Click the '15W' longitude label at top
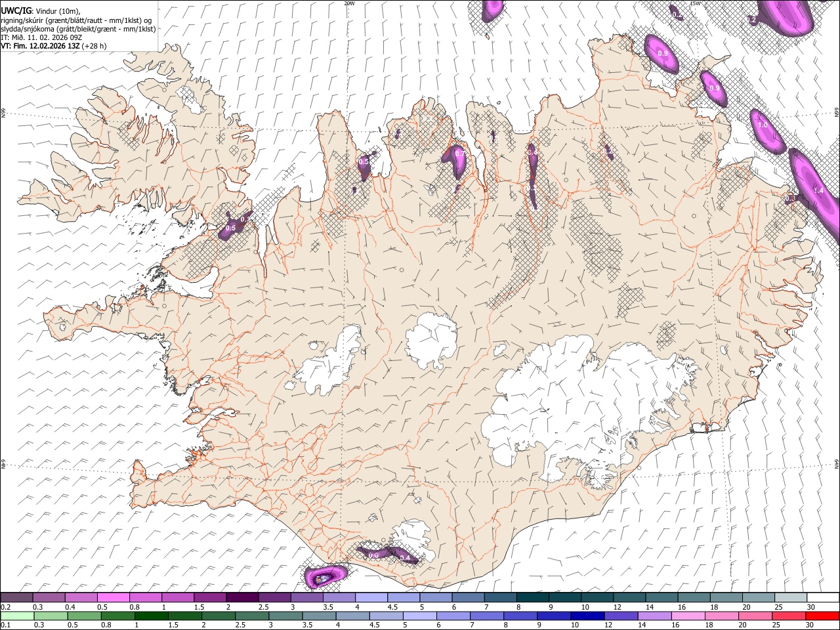 [x=695, y=3]
